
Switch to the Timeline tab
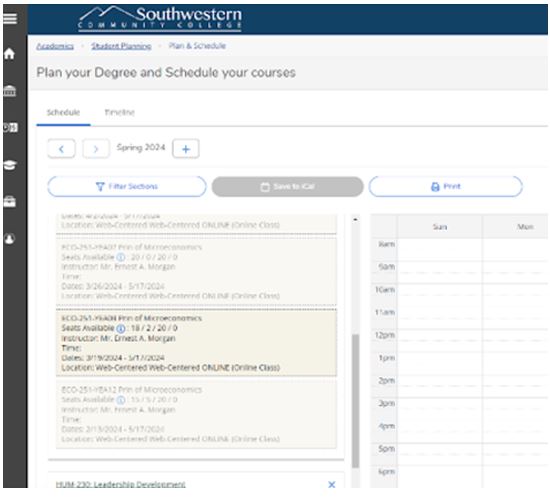[120, 113]
